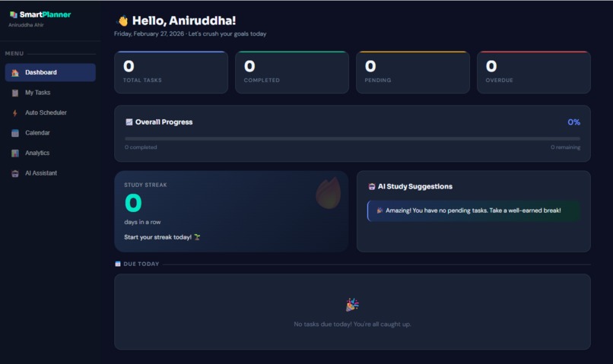Image resolution: width=613 pixels, height=364 pixels.
Task: Click the Pending stat card
Action: [x=413, y=72]
